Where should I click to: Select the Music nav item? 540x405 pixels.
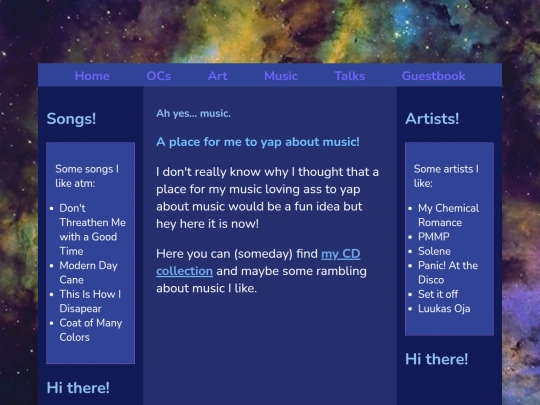281,76
